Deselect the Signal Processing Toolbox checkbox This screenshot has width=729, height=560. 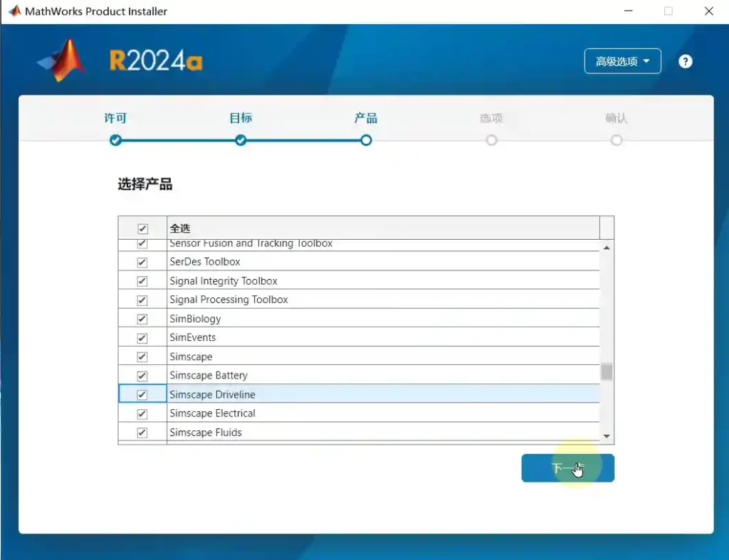click(x=142, y=300)
